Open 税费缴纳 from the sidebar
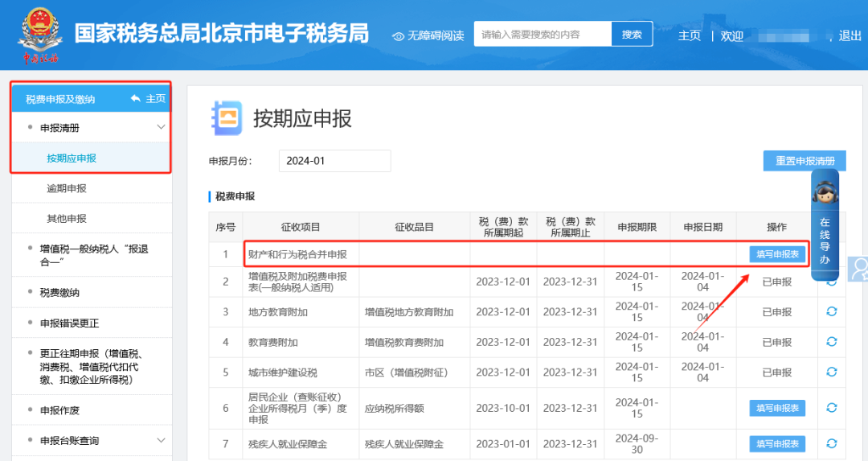This screenshot has width=868, height=461. 59,292
